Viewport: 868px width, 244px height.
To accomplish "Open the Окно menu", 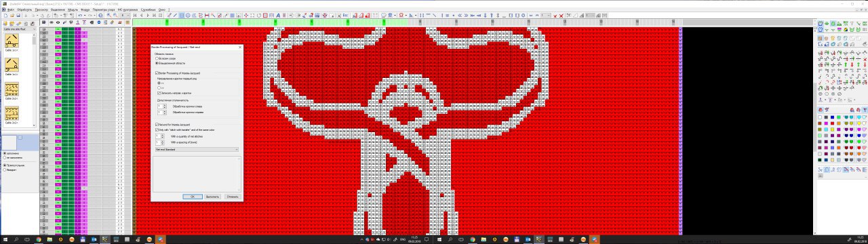I will (x=161, y=9).
